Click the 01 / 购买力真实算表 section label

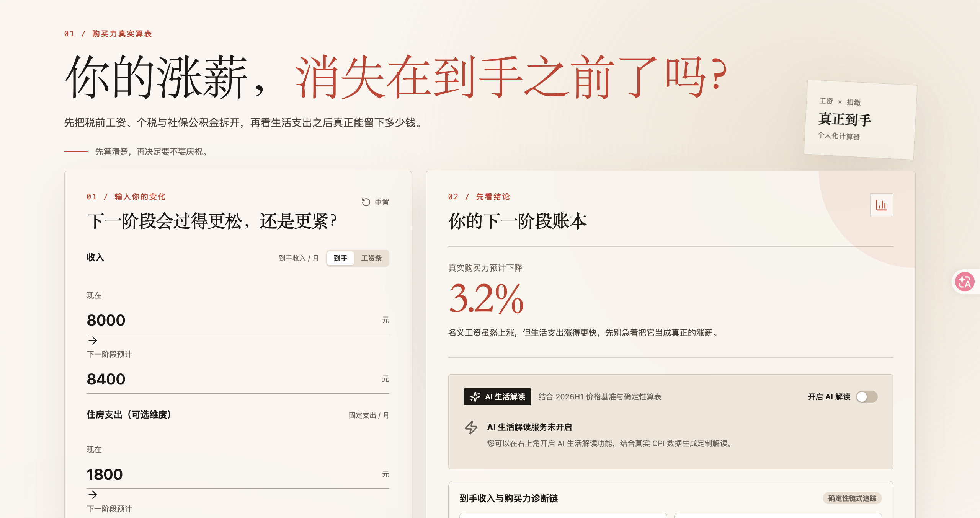(x=108, y=34)
